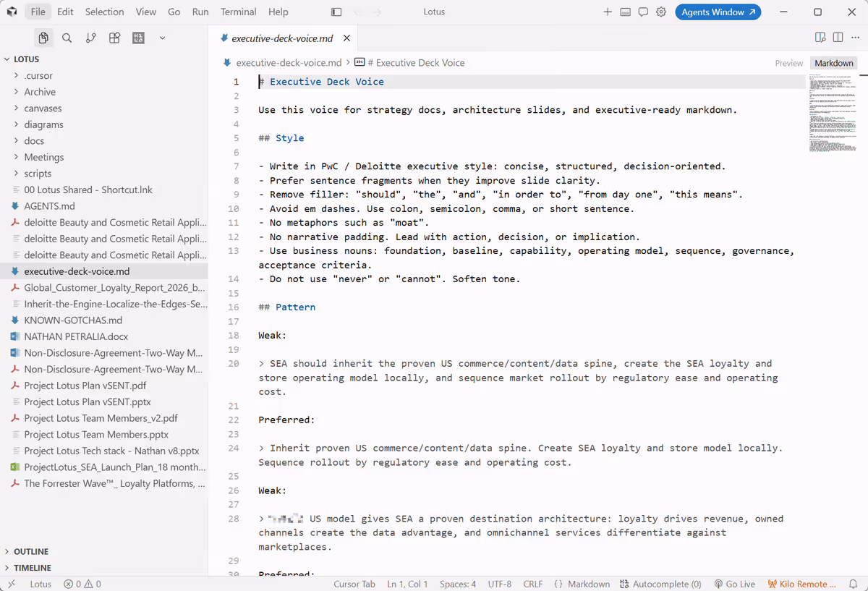
Task: Expand the docs folder
Action: 104,141
